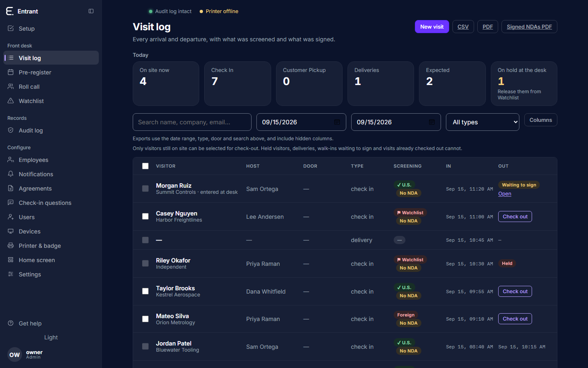
Task: Select Taylor Brooks's row checkbox
Action: [x=145, y=291]
